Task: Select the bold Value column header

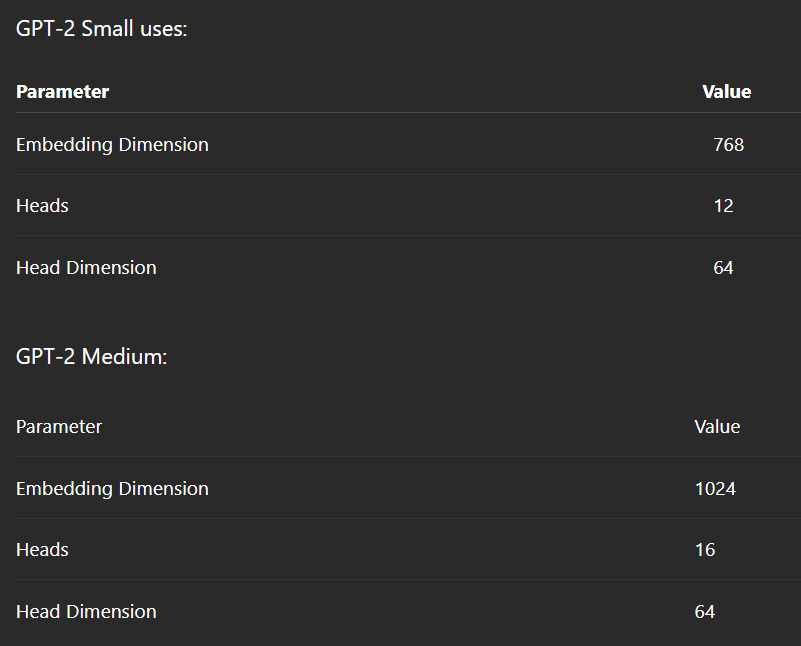Action: click(x=727, y=92)
